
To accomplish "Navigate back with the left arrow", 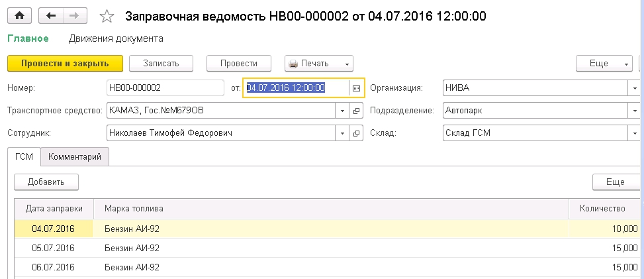I will [x=50, y=16].
